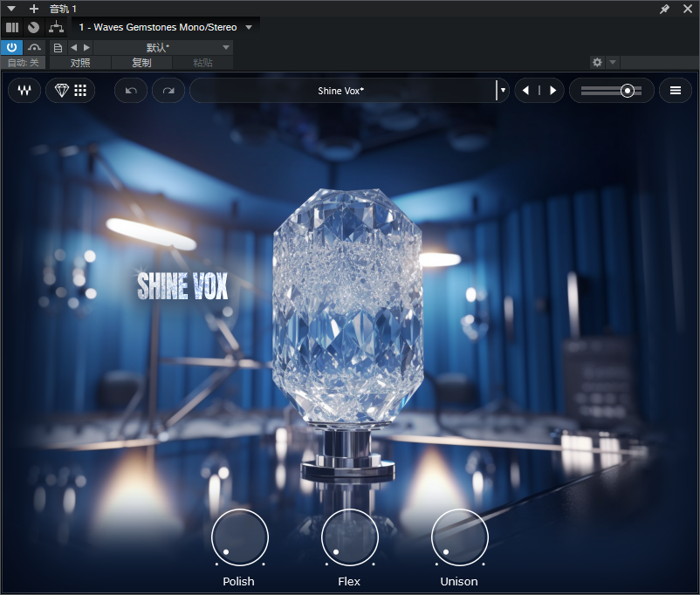
Task: Click the 复制 copy button
Action: tap(141, 63)
